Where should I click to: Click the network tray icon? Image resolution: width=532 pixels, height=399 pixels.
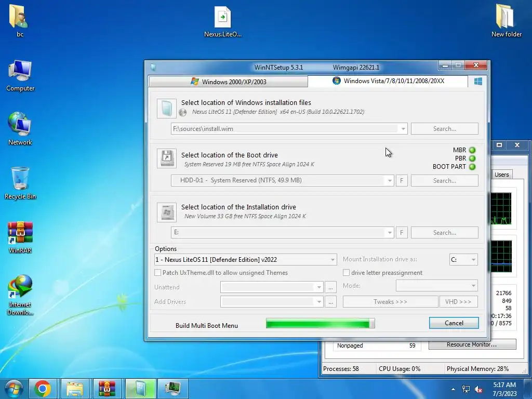point(466,389)
